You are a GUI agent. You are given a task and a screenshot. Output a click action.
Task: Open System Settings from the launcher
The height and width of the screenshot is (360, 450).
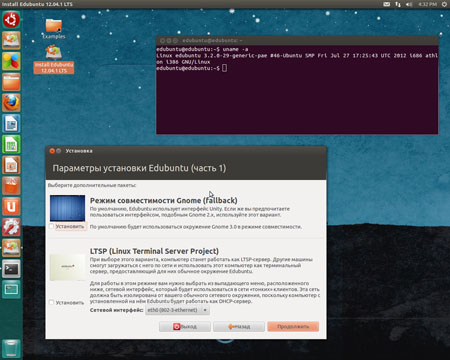tap(11, 227)
